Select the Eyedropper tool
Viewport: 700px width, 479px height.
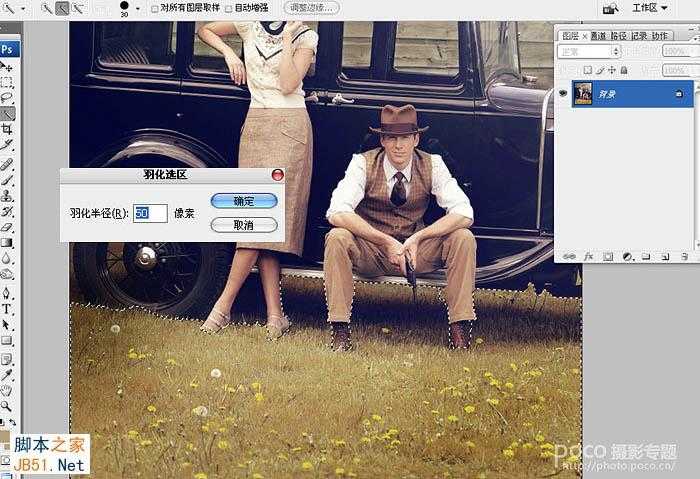(7, 375)
